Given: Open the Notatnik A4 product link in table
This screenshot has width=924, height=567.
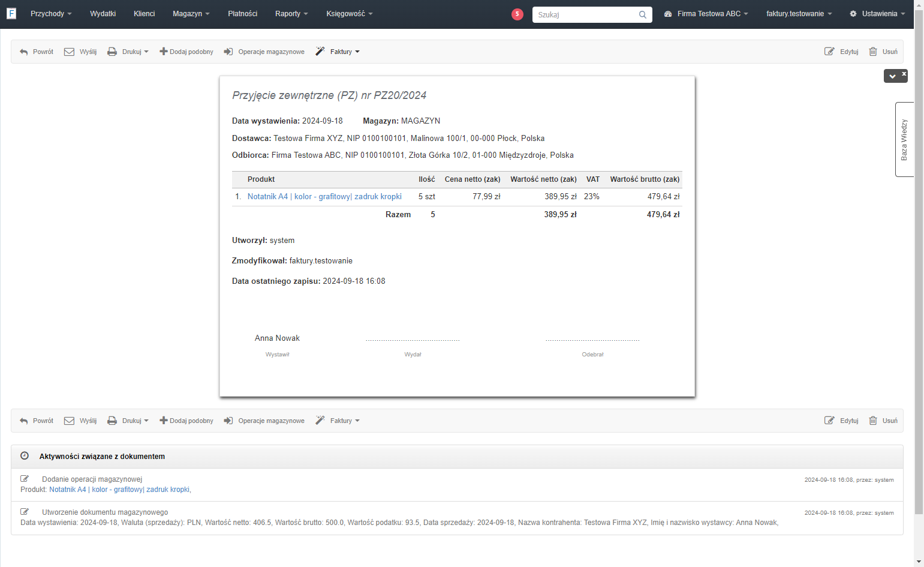Looking at the screenshot, I should click(x=324, y=197).
